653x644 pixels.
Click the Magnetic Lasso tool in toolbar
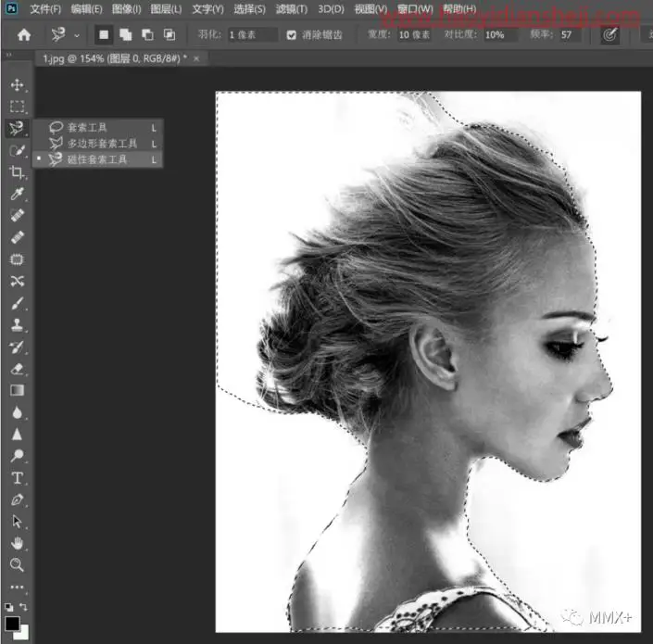pos(17,128)
